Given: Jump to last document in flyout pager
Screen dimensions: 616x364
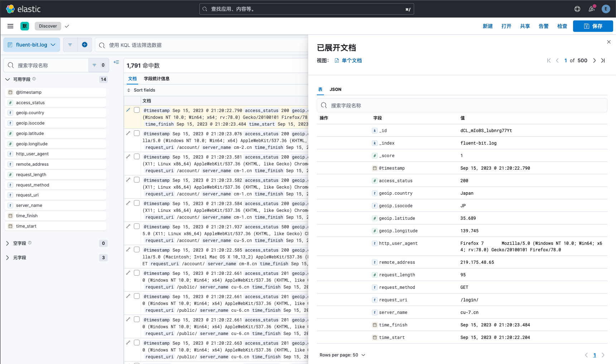Looking at the screenshot, I should click(603, 60).
